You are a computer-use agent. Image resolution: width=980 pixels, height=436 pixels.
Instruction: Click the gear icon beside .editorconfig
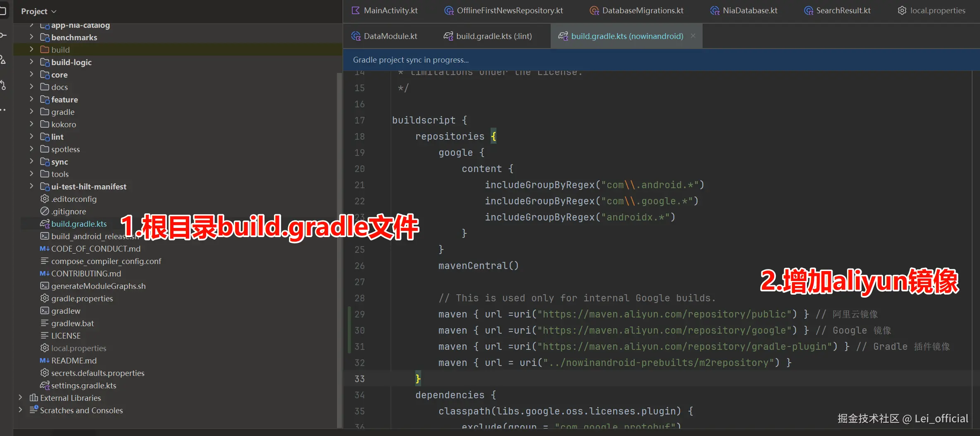pos(45,199)
